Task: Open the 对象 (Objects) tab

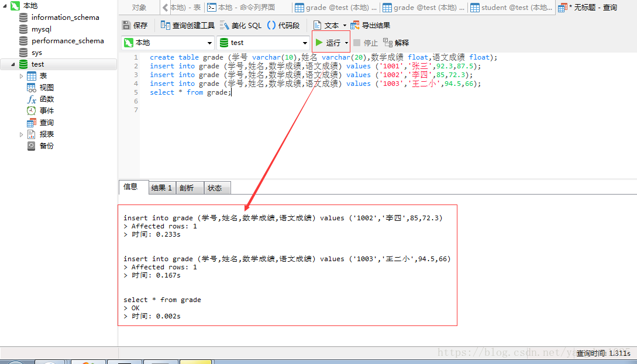Action: 139,8
